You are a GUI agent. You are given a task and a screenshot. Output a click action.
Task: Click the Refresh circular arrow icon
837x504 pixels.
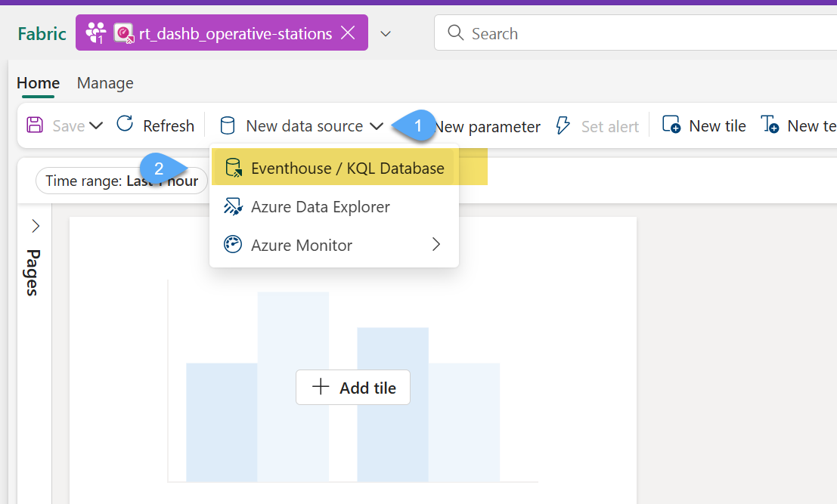point(125,125)
